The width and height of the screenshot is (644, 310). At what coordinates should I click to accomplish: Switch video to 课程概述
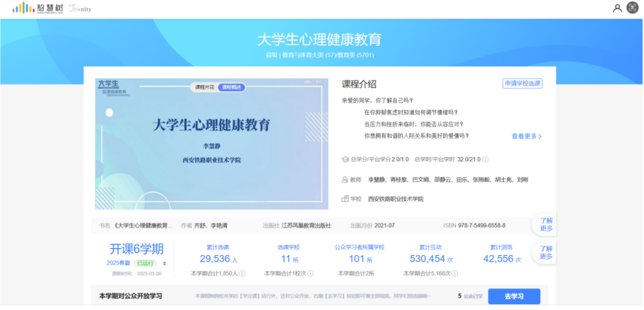[x=231, y=87]
